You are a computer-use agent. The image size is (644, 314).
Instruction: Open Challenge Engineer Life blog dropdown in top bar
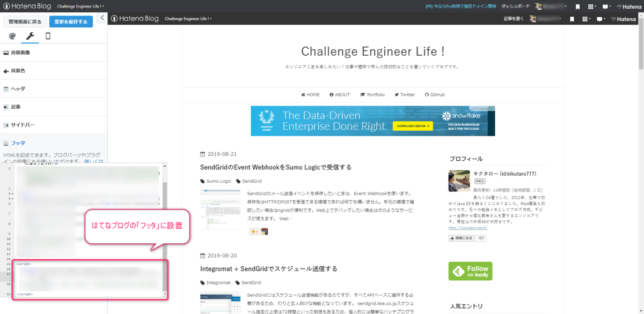[81, 6]
